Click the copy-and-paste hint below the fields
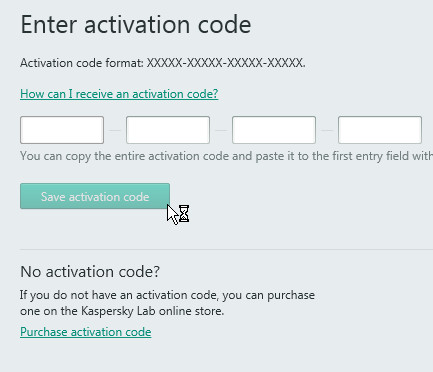 pos(227,156)
